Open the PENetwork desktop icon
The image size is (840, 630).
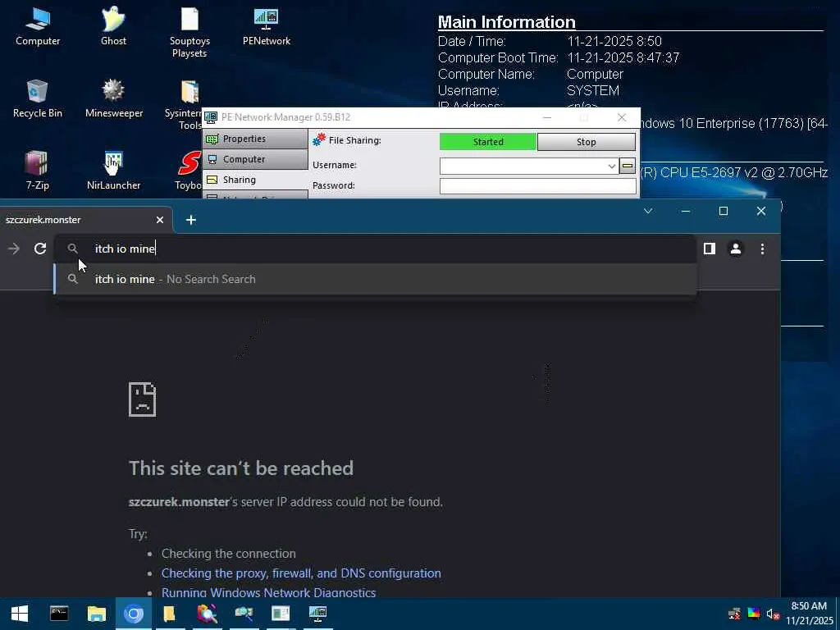point(267,27)
